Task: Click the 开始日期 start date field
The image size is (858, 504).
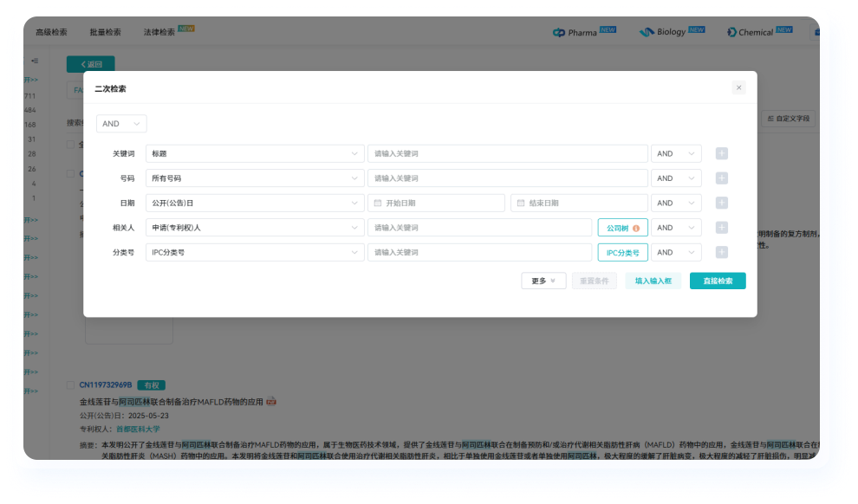Action: 436,203
